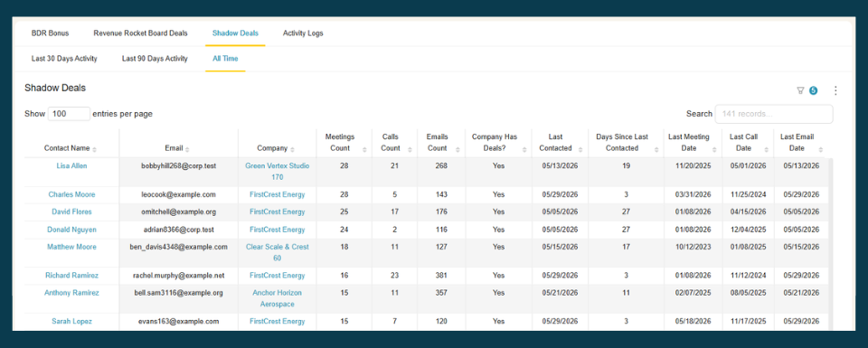The width and height of the screenshot is (868, 348).
Task: Sort by Last Call Date arrows
Action: (x=767, y=149)
